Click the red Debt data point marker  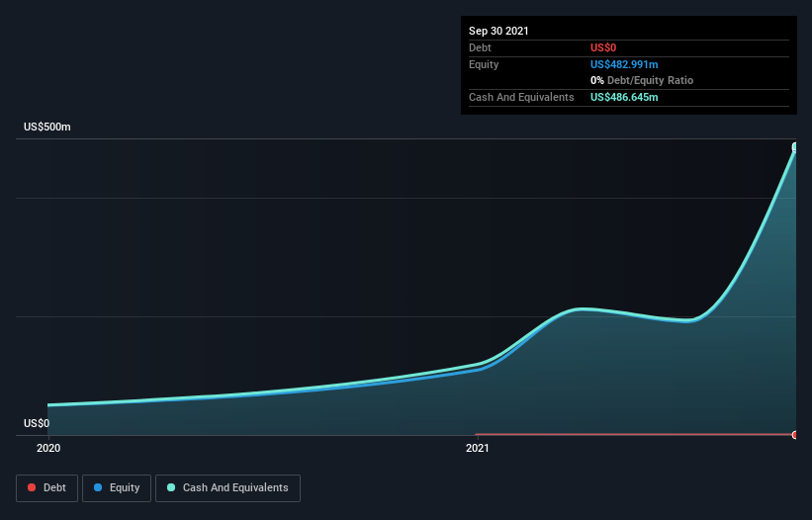tap(795, 435)
